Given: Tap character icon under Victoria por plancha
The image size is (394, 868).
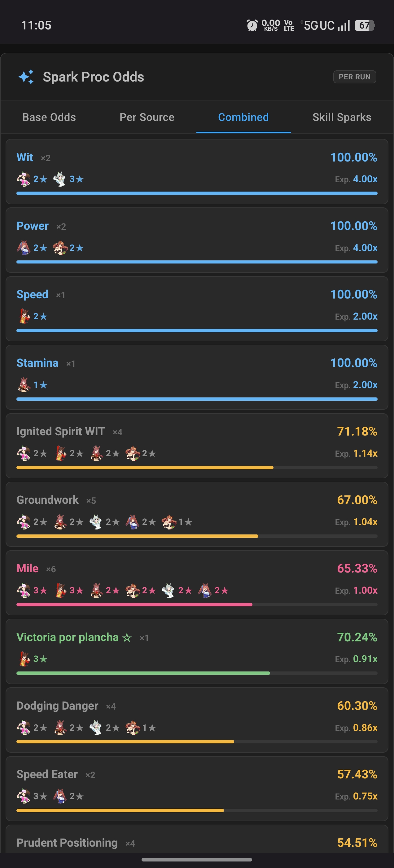Looking at the screenshot, I should 24,659.
